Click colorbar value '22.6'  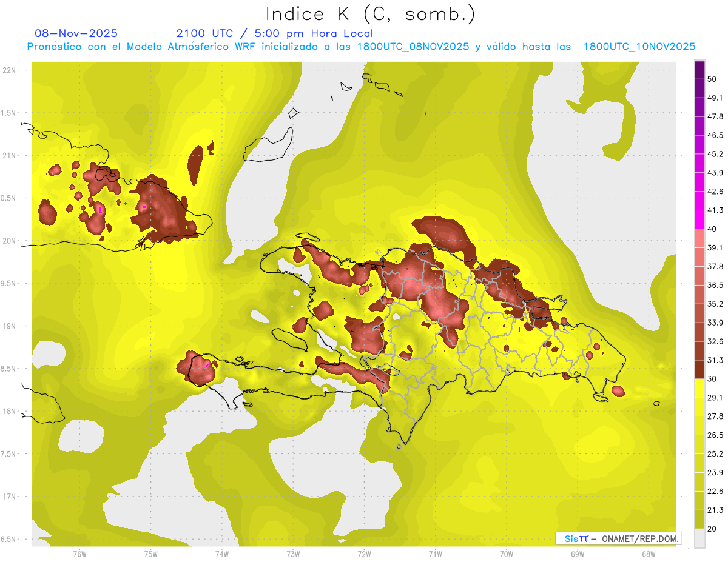tap(715, 491)
